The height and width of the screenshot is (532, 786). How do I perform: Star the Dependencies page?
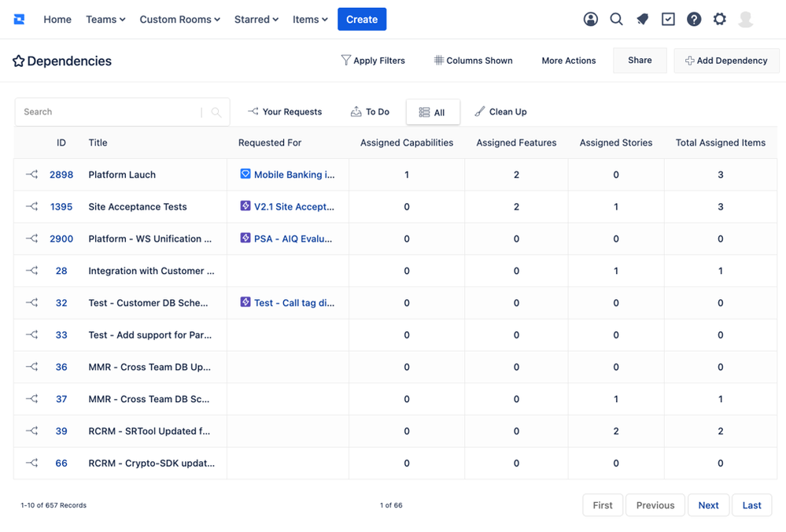coord(19,61)
